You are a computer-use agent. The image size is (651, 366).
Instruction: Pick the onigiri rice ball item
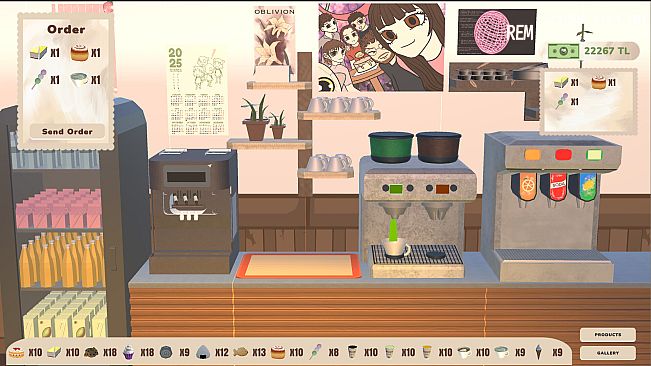pos(203,353)
